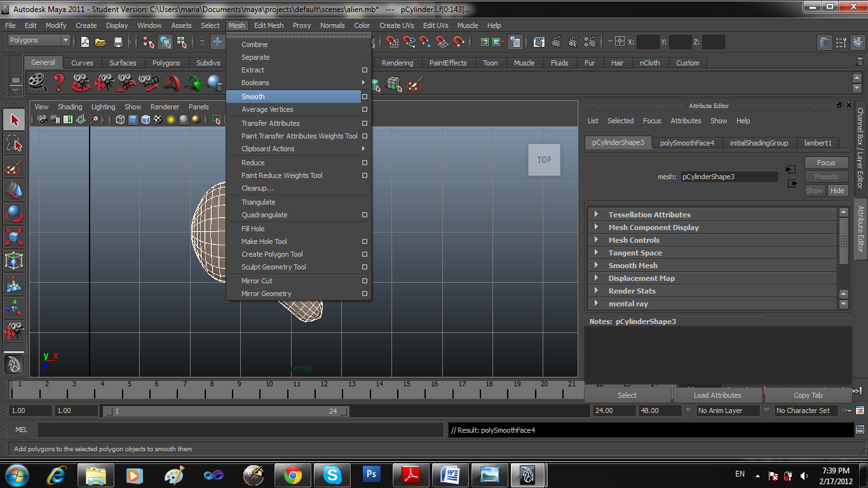This screenshot has width=868, height=488.
Task: Click the mesh name input field
Action: [729, 177]
